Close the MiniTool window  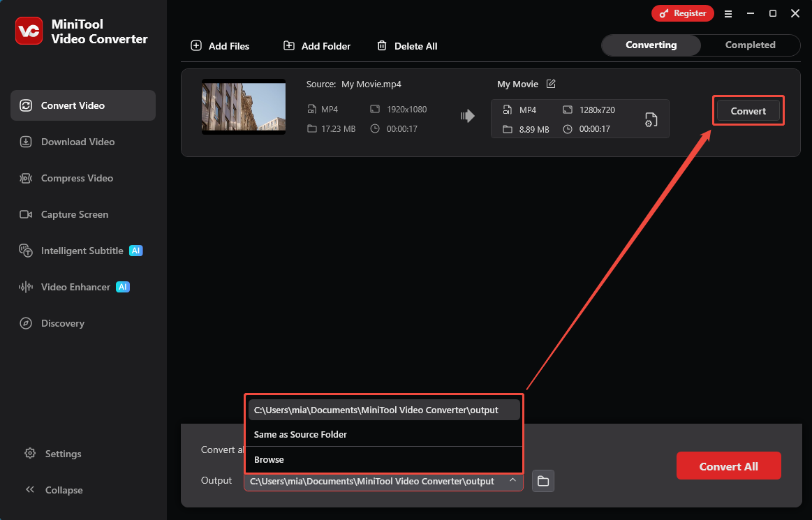(795, 13)
